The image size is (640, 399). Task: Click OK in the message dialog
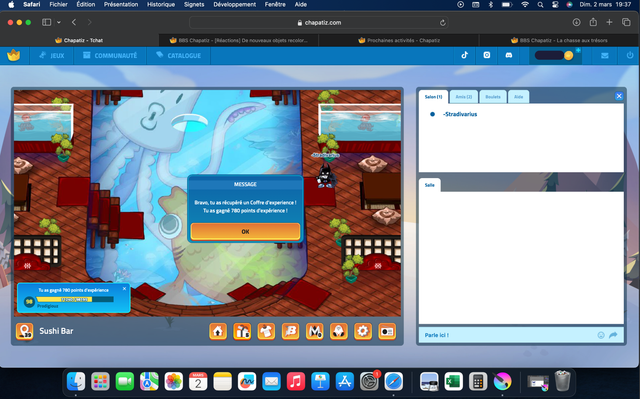tap(245, 231)
